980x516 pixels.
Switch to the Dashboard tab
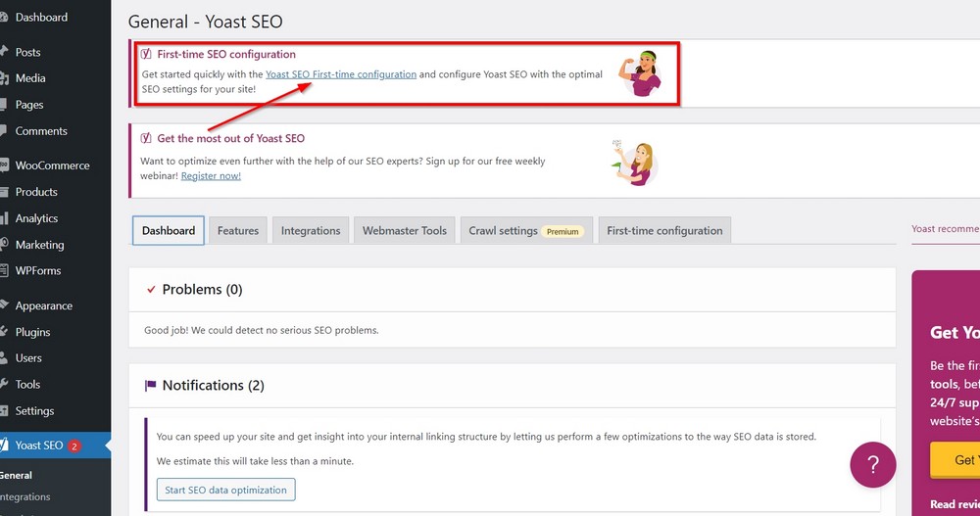(x=169, y=230)
